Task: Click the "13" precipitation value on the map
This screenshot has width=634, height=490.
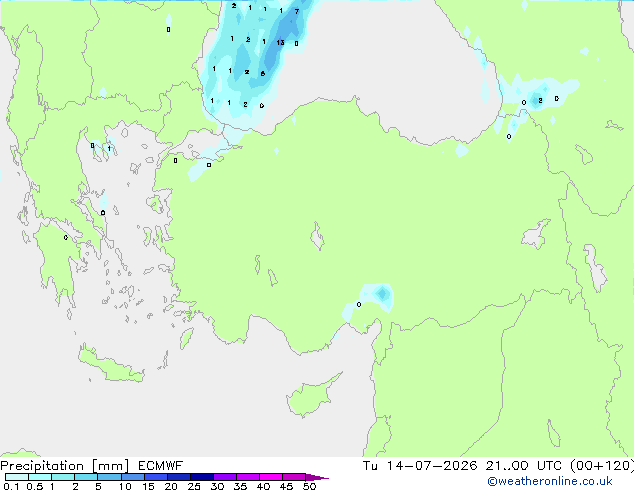Action: 280,42
